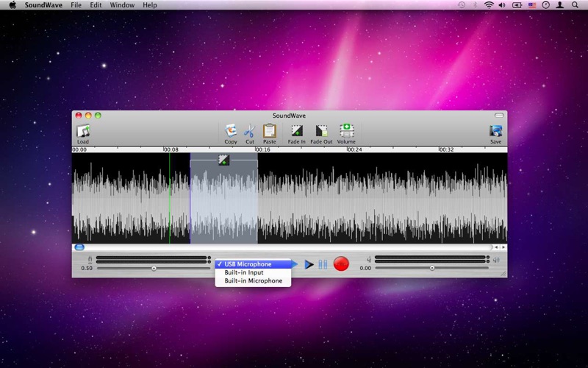Select USB Microphone input option
This screenshot has width=588, height=368.
[x=248, y=264]
